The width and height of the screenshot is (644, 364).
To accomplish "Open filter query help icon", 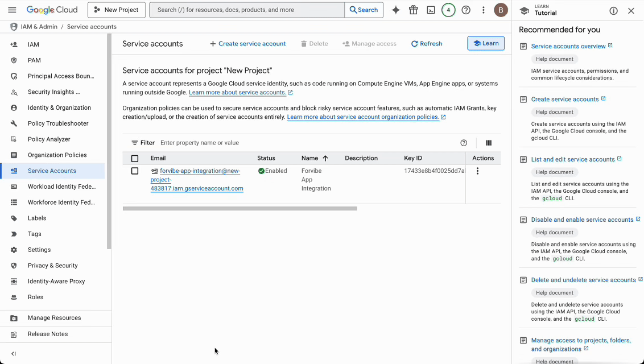I will [464, 143].
